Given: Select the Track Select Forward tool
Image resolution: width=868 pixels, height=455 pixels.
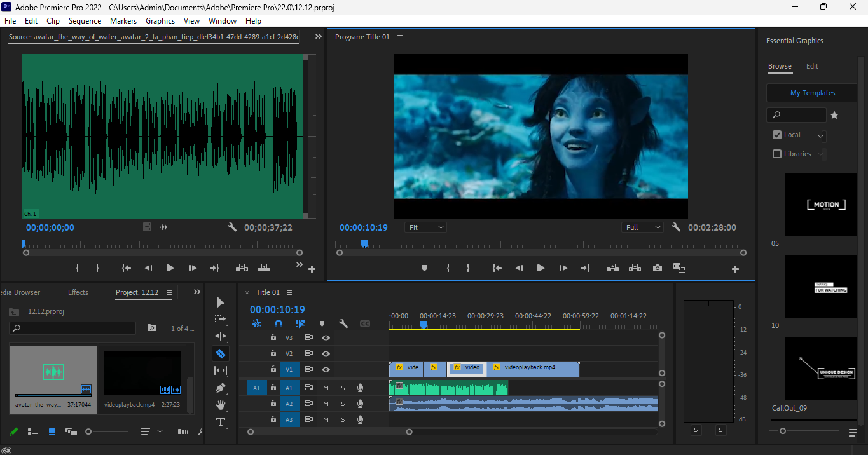Looking at the screenshot, I should point(221,319).
